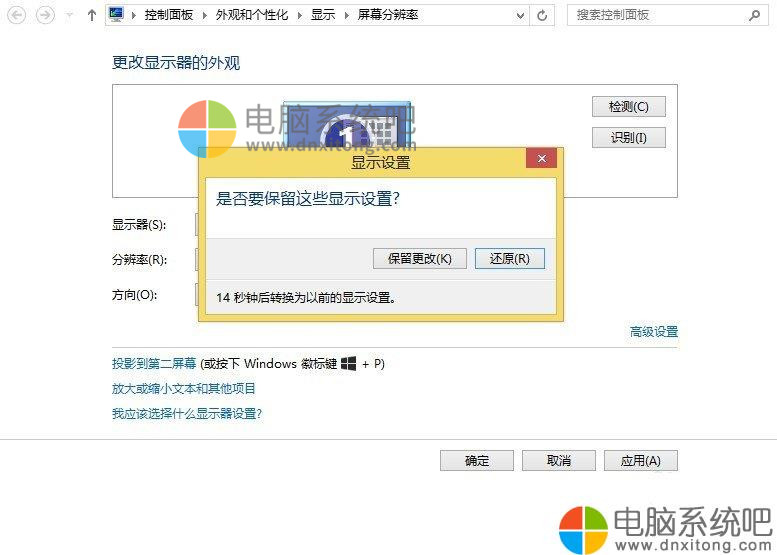Go up one level with the up arrow

coord(92,15)
